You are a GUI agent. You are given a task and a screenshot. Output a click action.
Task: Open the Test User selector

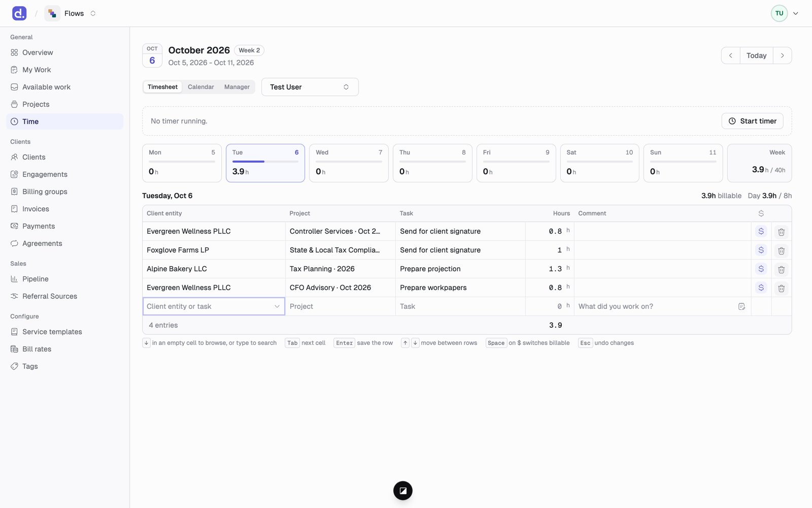[310, 87]
